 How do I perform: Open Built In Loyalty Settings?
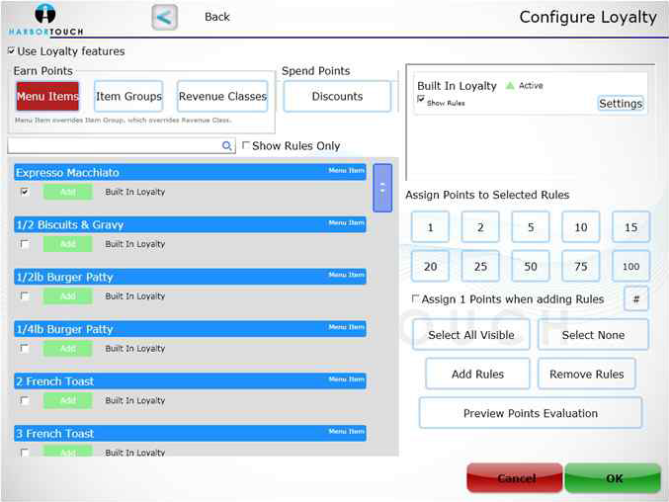click(620, 103)
